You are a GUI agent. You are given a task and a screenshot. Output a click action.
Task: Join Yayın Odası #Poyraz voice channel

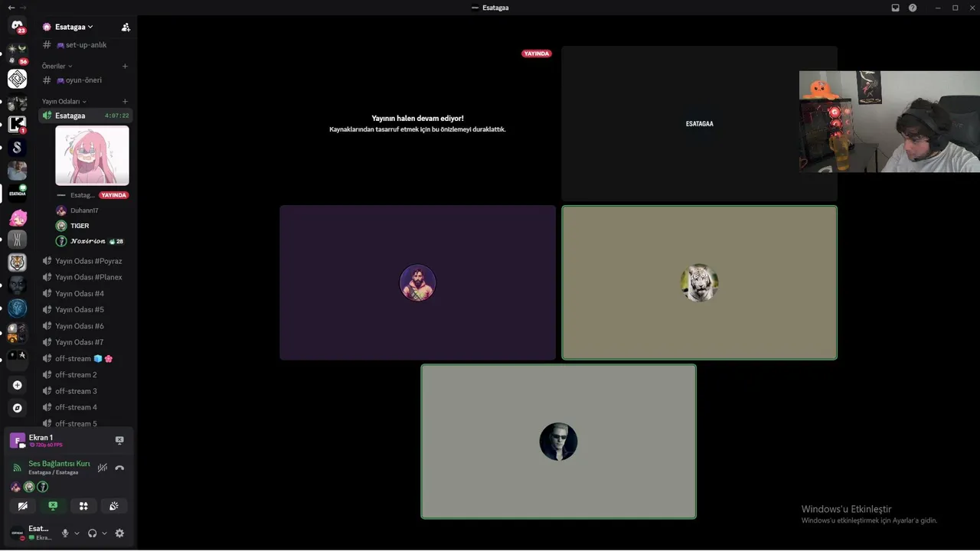[x=86, y=261]
